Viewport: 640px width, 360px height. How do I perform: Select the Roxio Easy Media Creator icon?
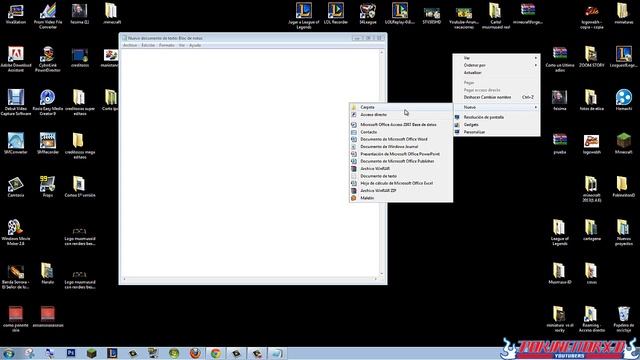47,102
